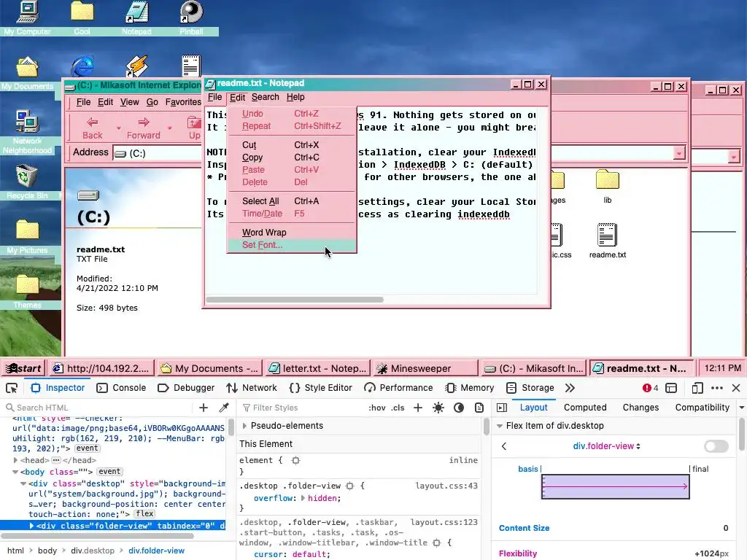Image resolution: width=747 pixels, height=560 pixels.
Task: Open the Storage tab
Action: click(530, 388)
